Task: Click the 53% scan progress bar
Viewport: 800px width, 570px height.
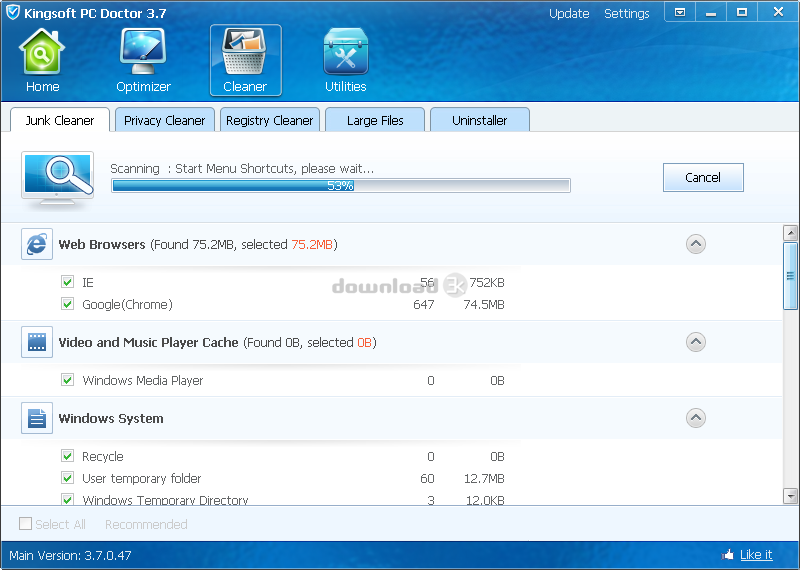Action: pos(341,186)
